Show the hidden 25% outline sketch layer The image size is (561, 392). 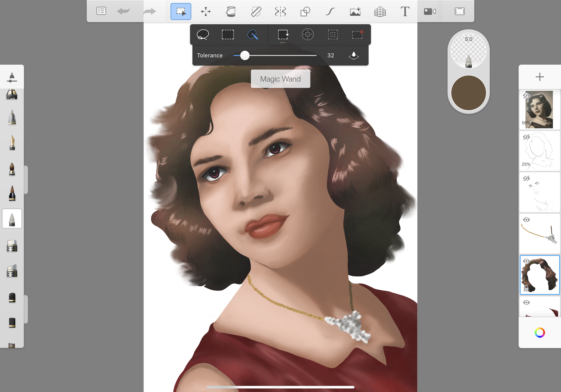pos(526,137)
